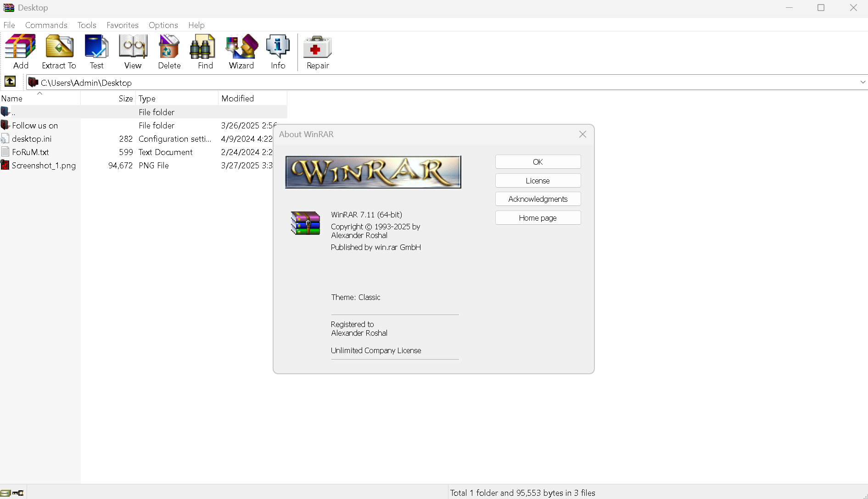Click the Extract To toolbar icon
Screen dimensions: 868x499
pyautogui.click(x=59, y=47)
